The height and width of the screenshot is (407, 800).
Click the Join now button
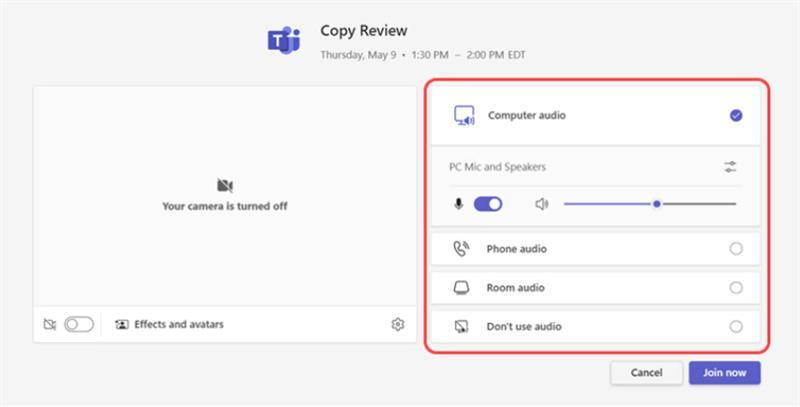coord(724,373)
